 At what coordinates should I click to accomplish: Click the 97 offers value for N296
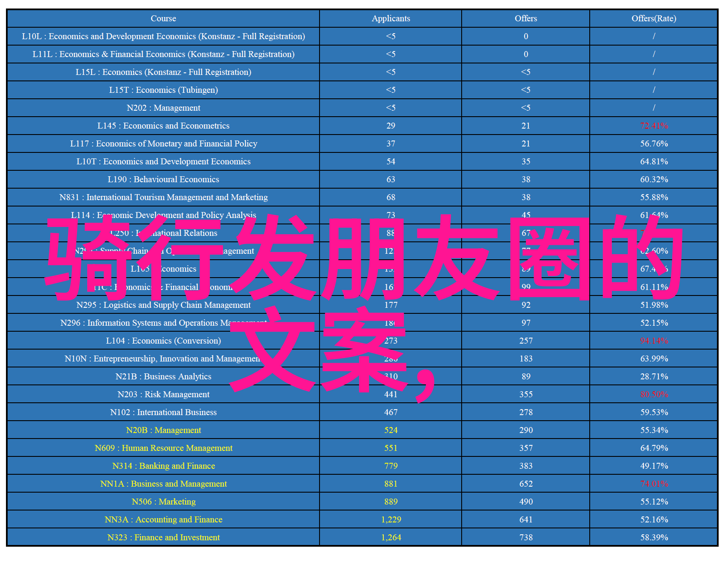[526, 323]
